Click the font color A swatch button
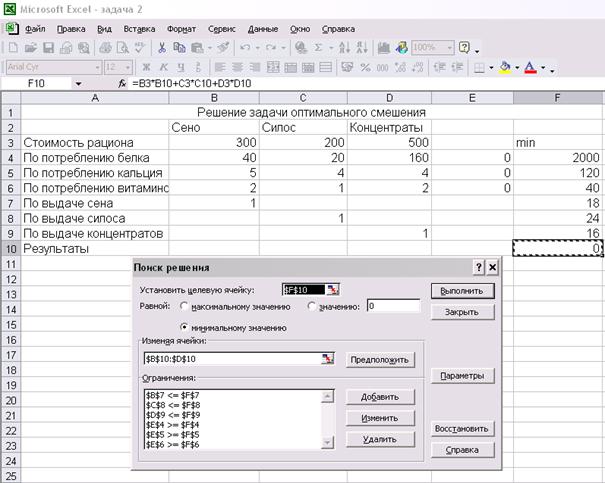Image resolution: width=605 pixels, height=483 pixels. click(x=529, y=67)
